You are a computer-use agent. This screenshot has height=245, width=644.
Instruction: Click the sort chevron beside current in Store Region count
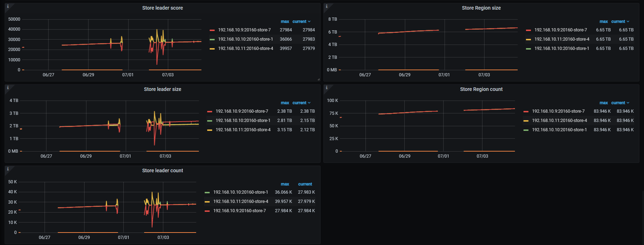coord(628,103)
